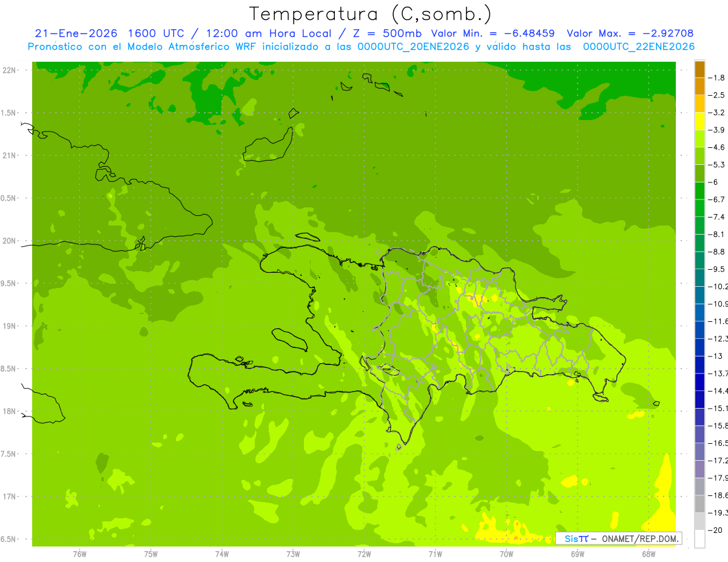The image size is (728, 562).
Task: Click the '-2.5' color bar value
Action: coord(717,95)
